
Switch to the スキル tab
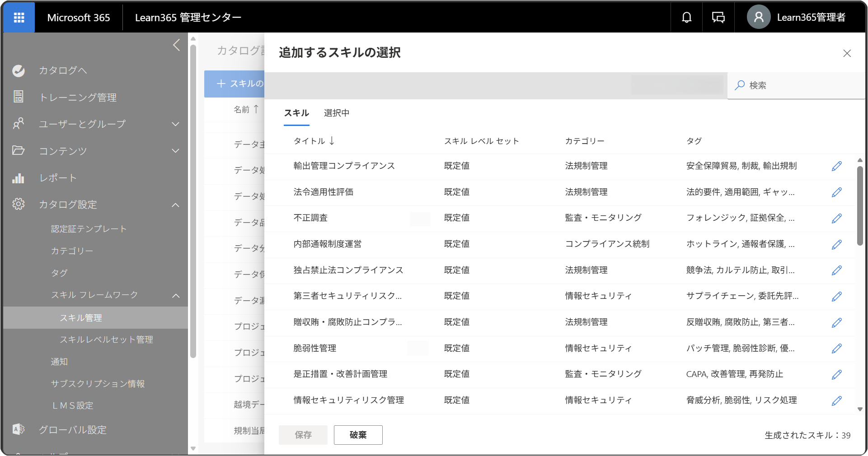296,113
